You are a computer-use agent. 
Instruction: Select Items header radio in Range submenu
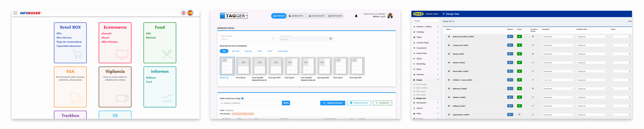tap(414, 84)
